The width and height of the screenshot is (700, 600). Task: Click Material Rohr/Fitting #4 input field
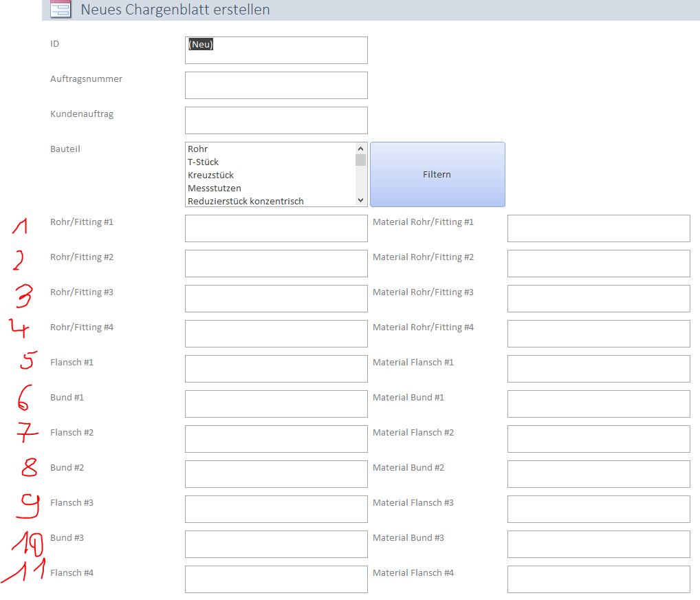pos(599,334)
